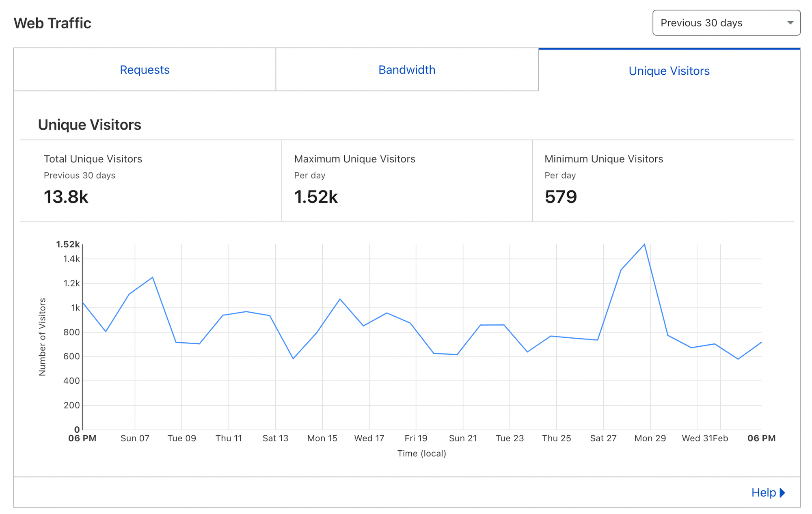Click the Fri 19 x-axis label
This screenshot has width=812, height=514.
pyautogui.click(x=416, y=438)
